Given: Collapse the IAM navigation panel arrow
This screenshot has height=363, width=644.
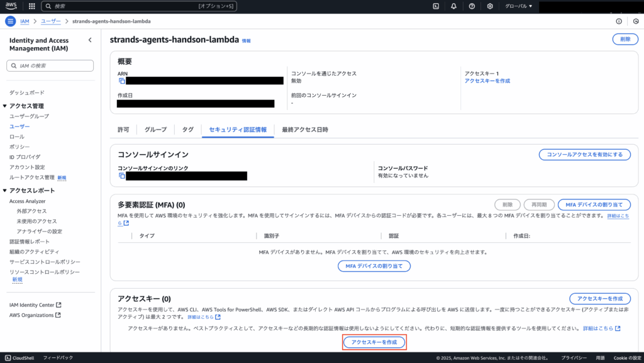Looking at the screenshot, I should point(90,40).
